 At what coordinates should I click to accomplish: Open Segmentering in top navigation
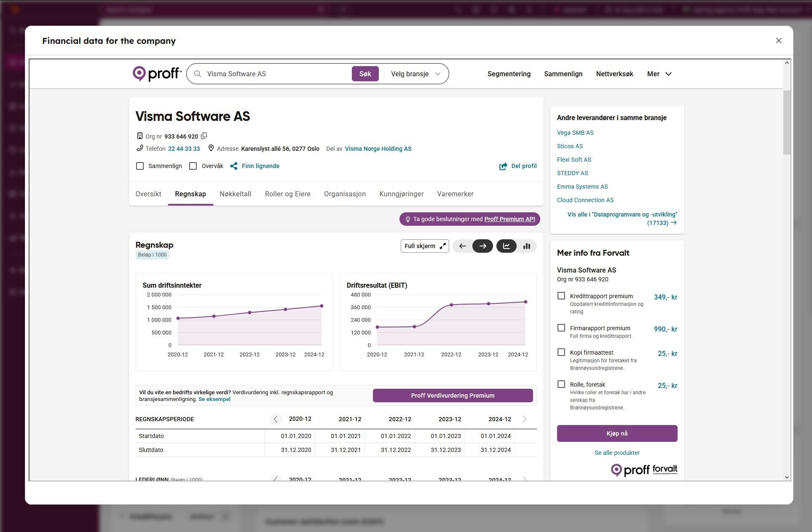tap(509, 74)
